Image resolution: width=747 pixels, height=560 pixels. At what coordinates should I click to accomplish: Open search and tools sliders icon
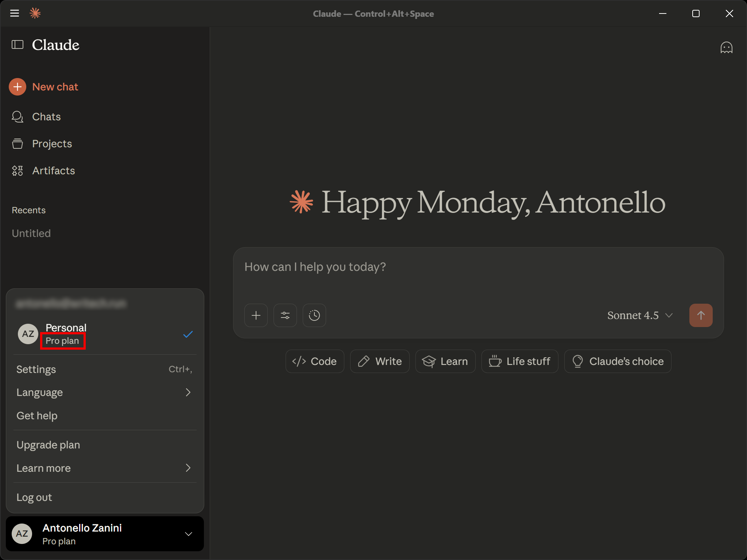click(x=285, y=315)
